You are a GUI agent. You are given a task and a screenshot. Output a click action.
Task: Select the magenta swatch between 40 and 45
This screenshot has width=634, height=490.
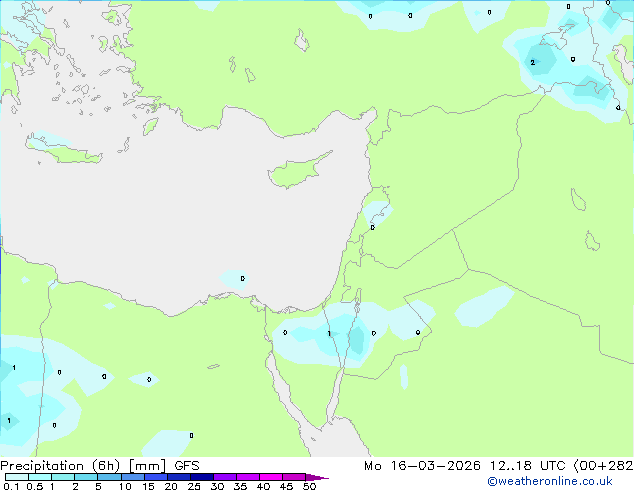271,477
